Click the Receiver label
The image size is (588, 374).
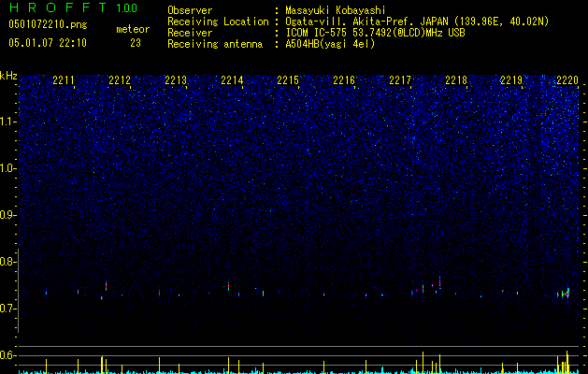(190, 33)
